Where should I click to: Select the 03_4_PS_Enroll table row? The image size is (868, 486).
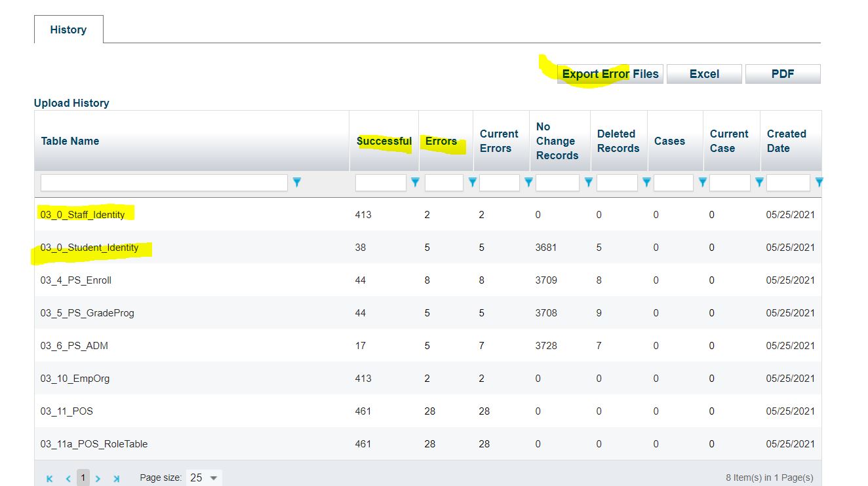[x=427, y=280]
